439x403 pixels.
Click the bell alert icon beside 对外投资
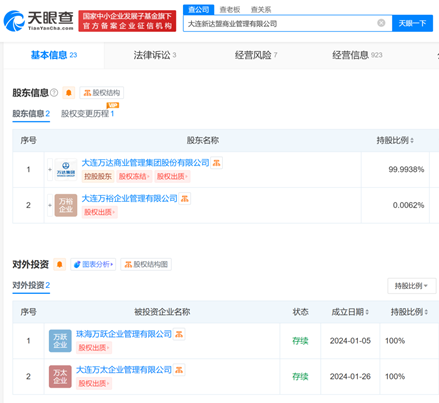60,264
